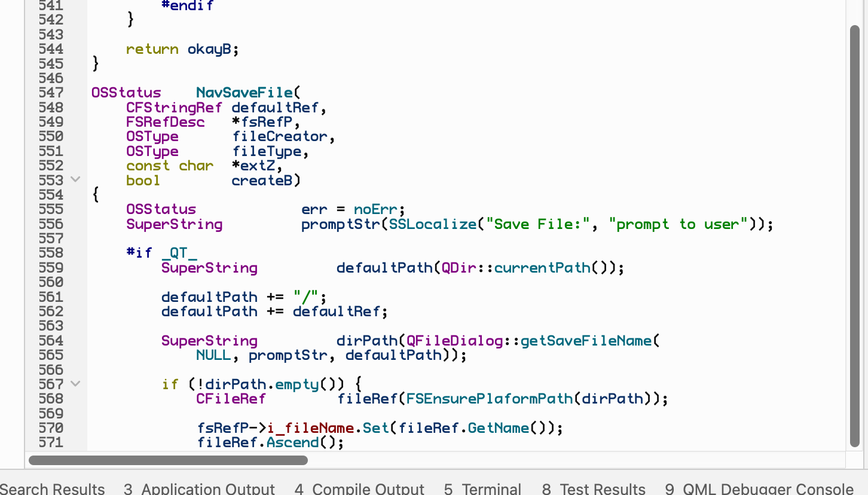Open the Search Results pane
Image resolution: width=868 pixels, height=495 pixels.
click(x=53, y=488)
